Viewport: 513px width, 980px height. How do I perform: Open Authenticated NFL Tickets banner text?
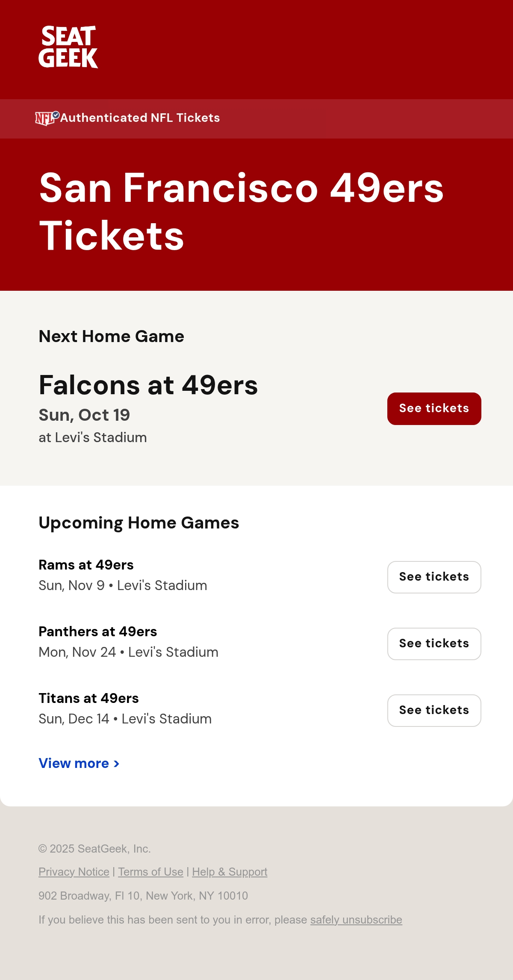(140, 118)
